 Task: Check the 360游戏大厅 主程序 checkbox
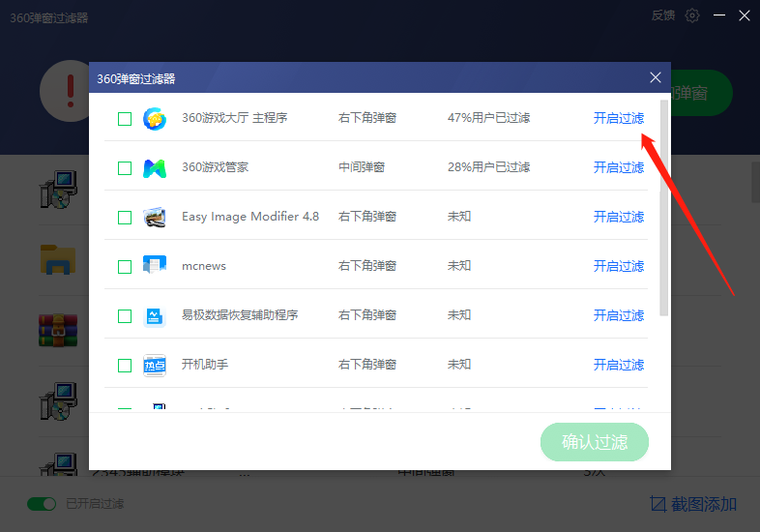tap(125, 119)
